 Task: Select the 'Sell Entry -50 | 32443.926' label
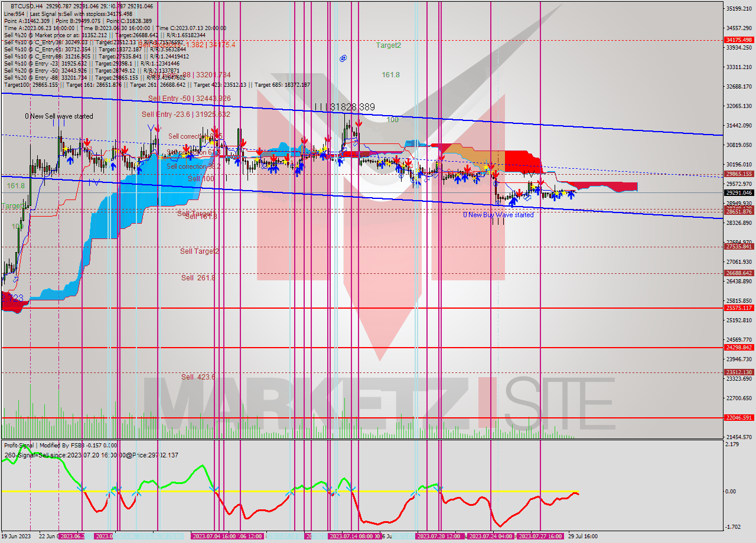190,99
